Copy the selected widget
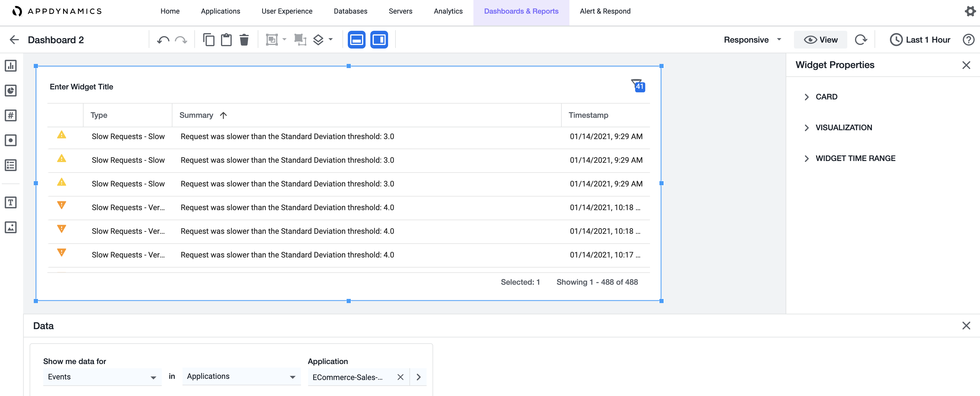 click(x=209, y=40)
